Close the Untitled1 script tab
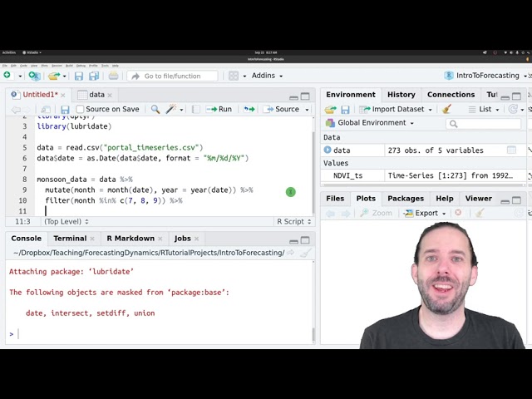 [x=63, y=96]
